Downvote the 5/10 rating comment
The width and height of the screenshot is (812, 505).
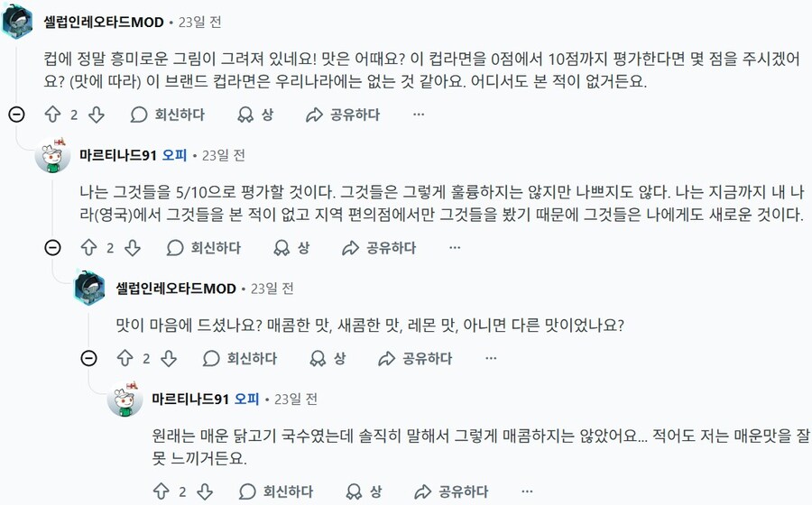pyautogui.click(x=133, y=248)
